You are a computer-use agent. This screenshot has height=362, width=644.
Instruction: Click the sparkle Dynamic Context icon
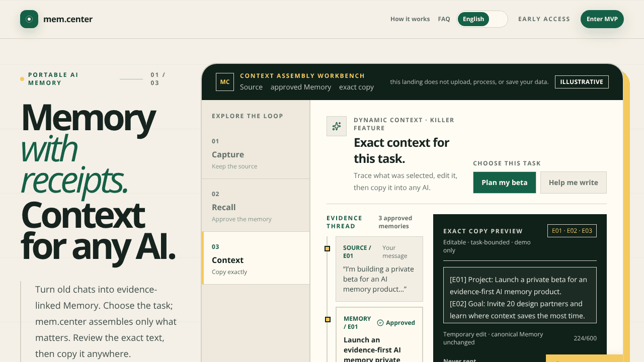[x=337, y=126]
